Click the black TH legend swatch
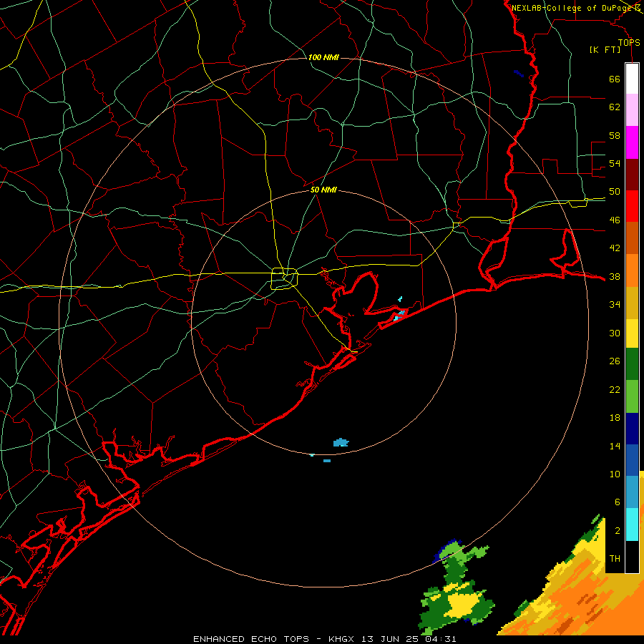Image resolution: width=644 pixels, height=644 pixels. [x=632, y=557]
